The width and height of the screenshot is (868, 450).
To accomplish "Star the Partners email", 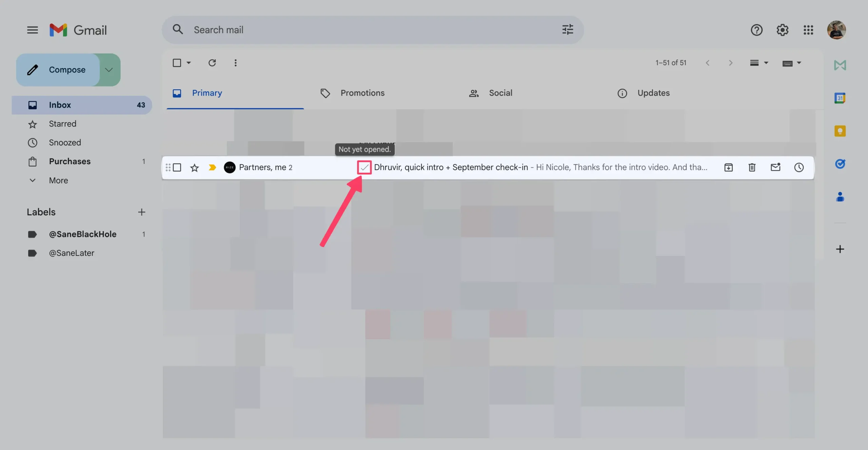I will (194, 168).
